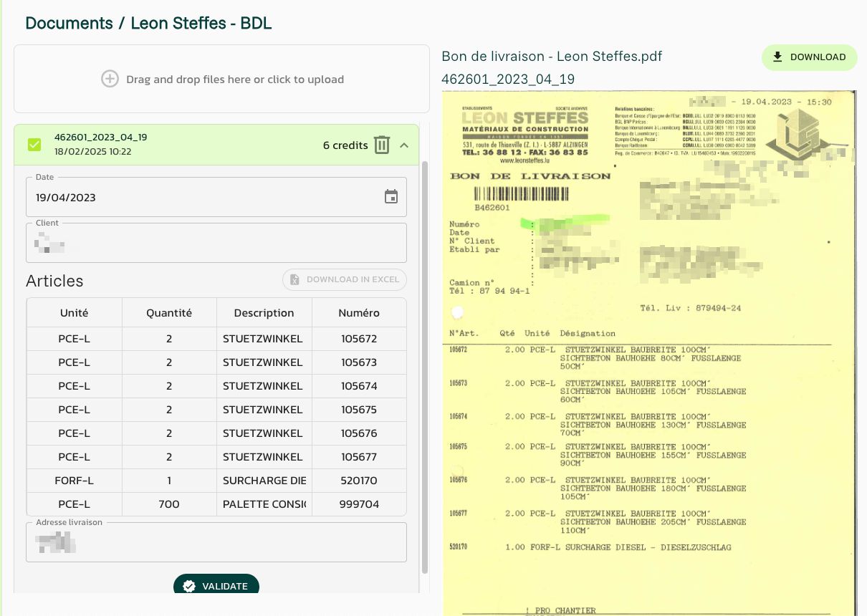Click the download arrow icon
This screenshot has height=616, width=867.
pyautogui.click(x=777, y=57)
